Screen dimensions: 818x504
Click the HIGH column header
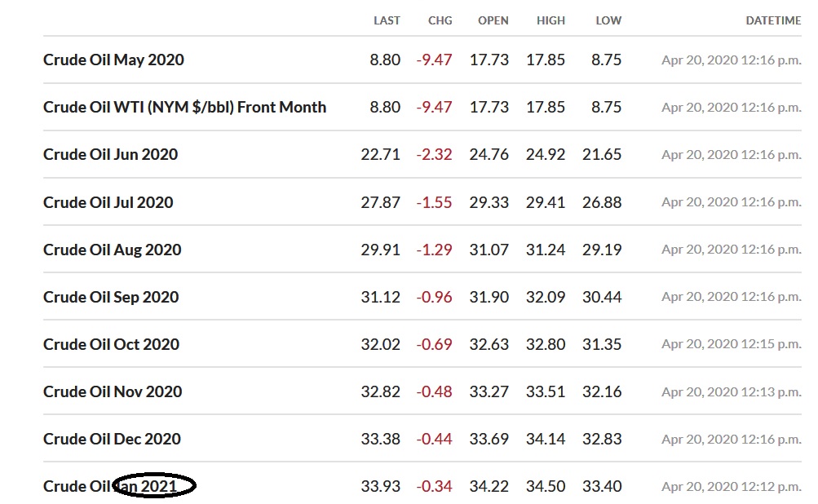coord(550,20)
